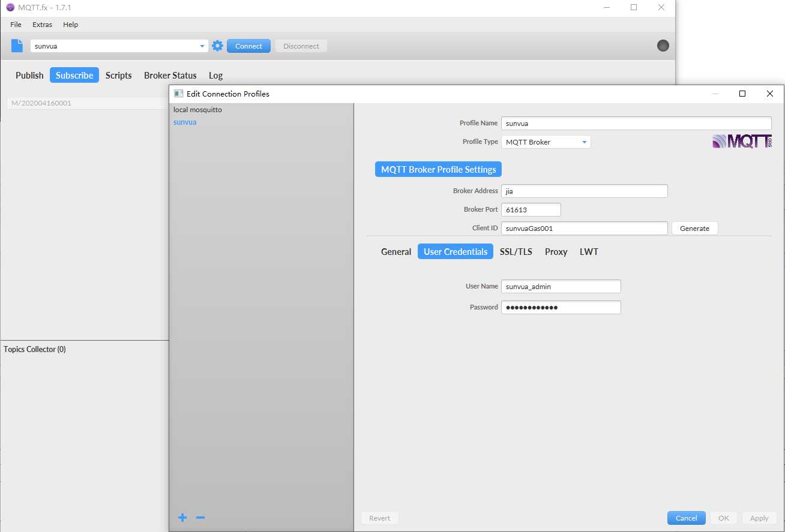
Task: Click the Revert button
Action: click(380, 518)
